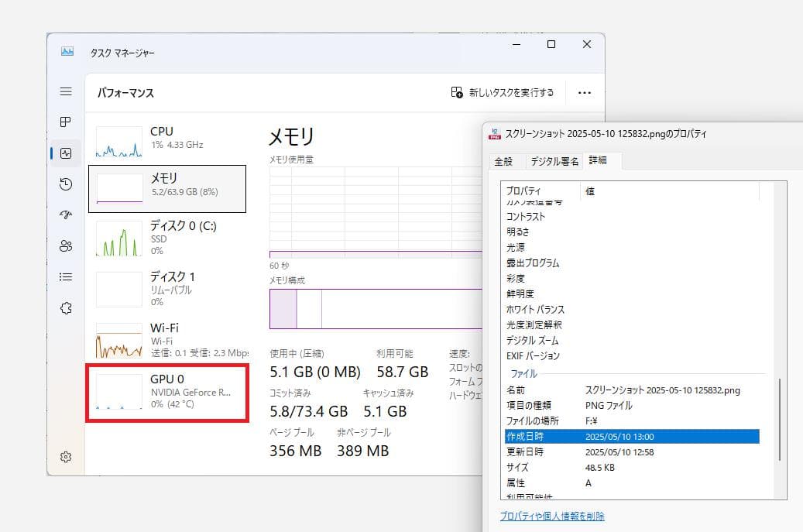Select the Performance page icon in sidebar
Image resolution: width=803 pixels, height=532 pixels.
tap(66, 153)
